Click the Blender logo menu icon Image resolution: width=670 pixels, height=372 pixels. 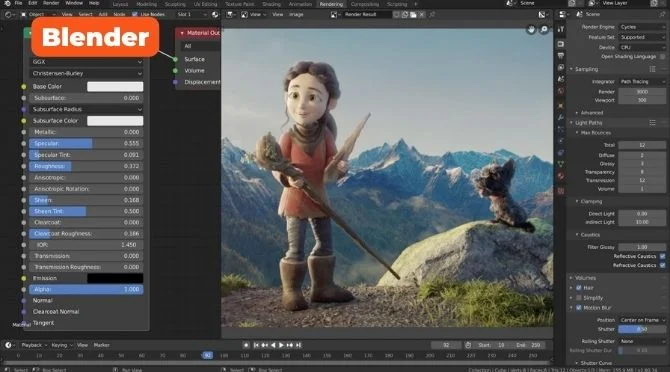pos(7,3)
